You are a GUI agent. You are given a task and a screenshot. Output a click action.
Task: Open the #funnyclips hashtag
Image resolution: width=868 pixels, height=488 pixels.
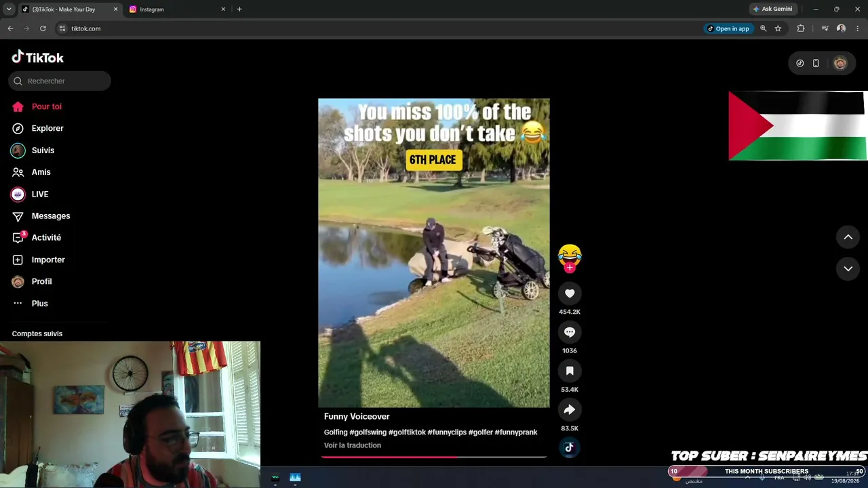[x=447, y=432]
